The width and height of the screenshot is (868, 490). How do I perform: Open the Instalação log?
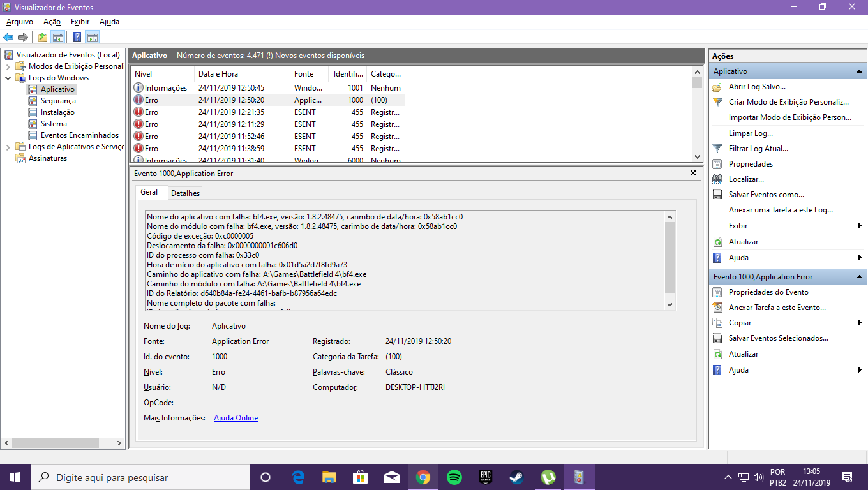(x=57, y=112)
